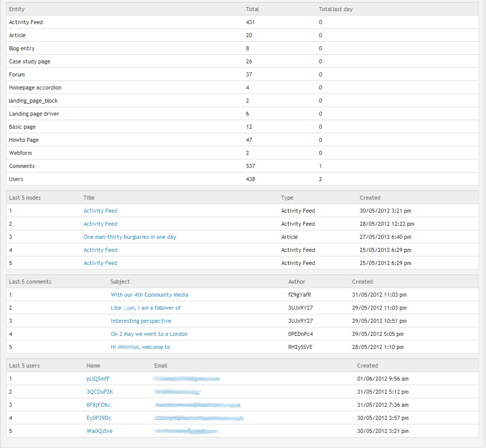486x448 pixels.
Task: Open 'With our 4th Community Media' comment
Action: 149,295
